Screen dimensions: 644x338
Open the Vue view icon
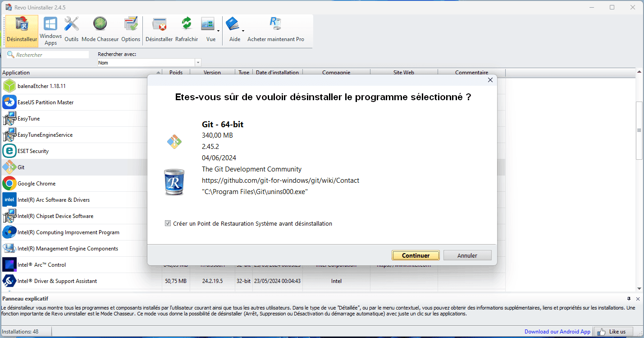(x=208, y=24)
